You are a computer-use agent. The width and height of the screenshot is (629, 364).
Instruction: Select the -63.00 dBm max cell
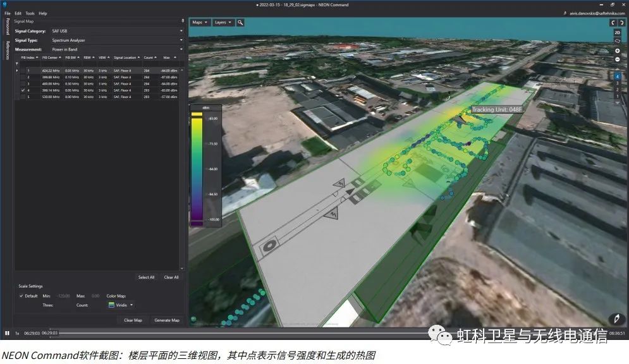point(169,90)
